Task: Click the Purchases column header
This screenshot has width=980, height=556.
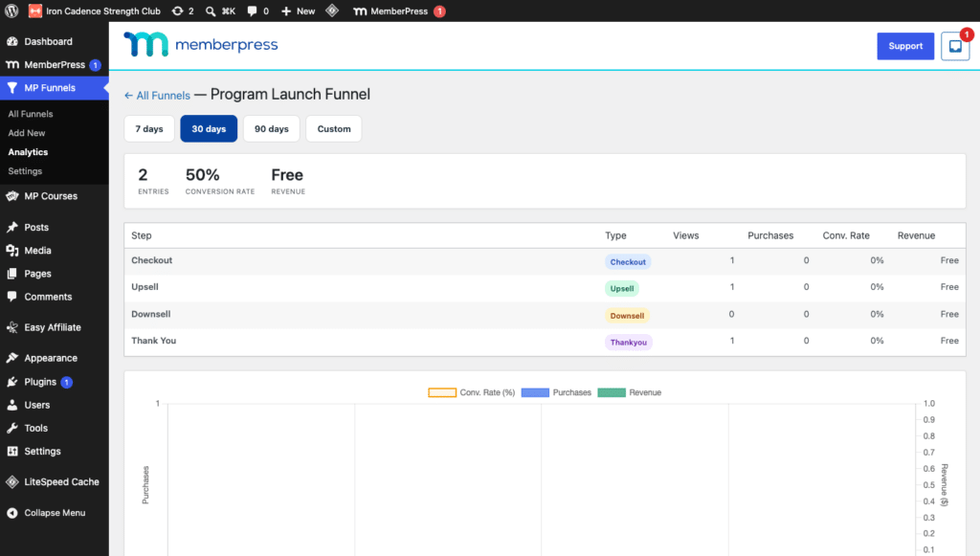Action: pyautogui.click(x=770, y=235)
